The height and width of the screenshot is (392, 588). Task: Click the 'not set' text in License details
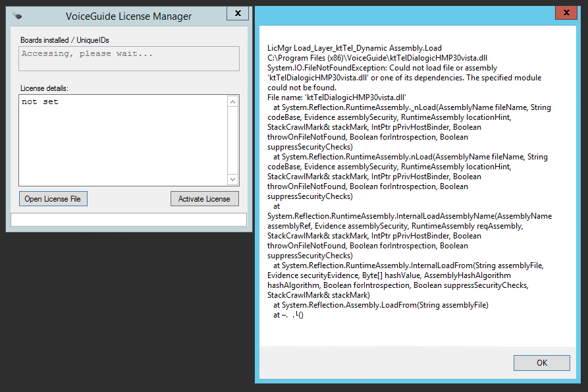(40, 101)
